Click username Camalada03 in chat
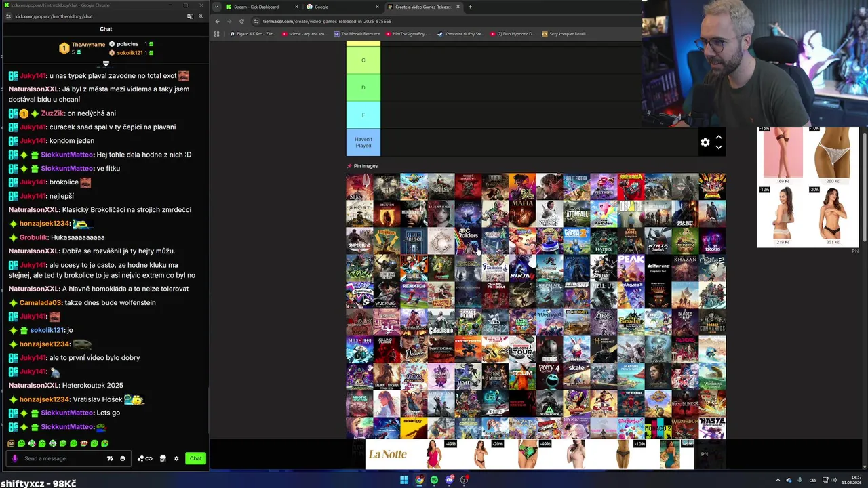The height and width of the screenshot is (488, 868). pyautogui.click(x=40, y=302)
